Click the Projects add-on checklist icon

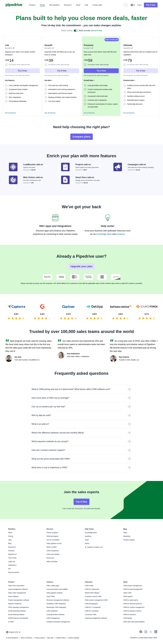click(x=65, y=167)
